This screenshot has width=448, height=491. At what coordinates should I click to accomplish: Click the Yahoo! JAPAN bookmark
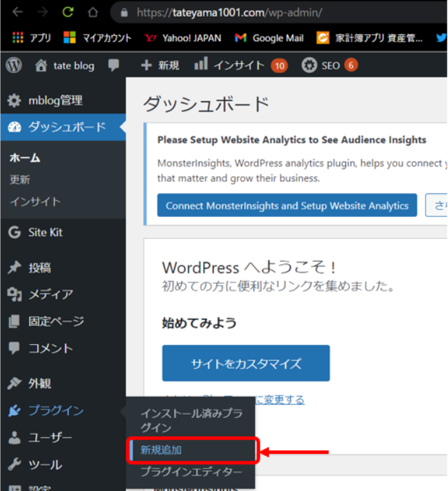coord(183,38)
